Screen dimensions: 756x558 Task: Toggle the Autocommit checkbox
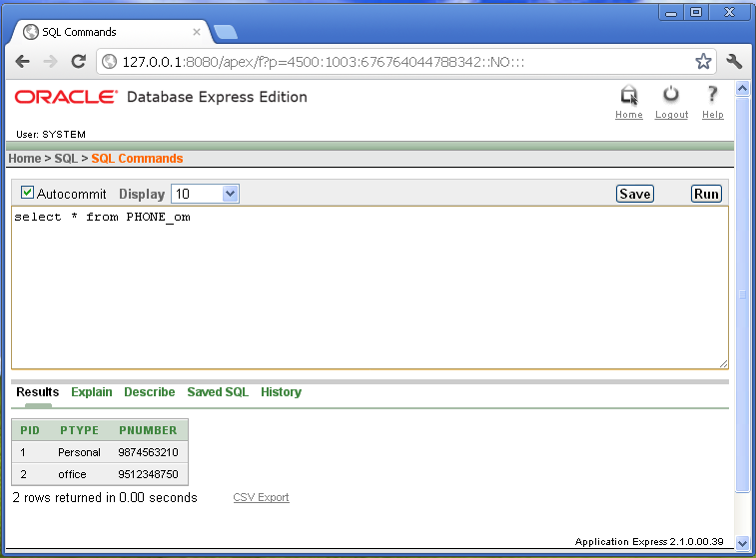pos(28,193)
